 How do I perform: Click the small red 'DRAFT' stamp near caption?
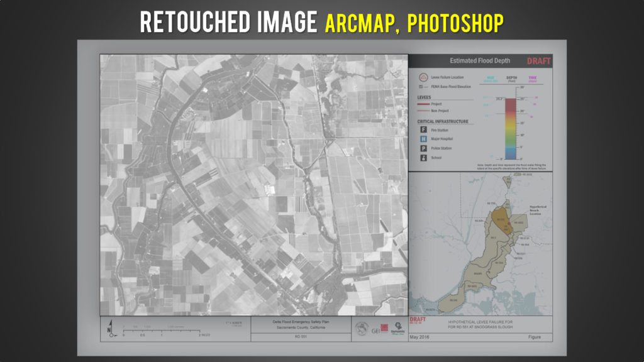pyautogui.click(x=418, y=319)
